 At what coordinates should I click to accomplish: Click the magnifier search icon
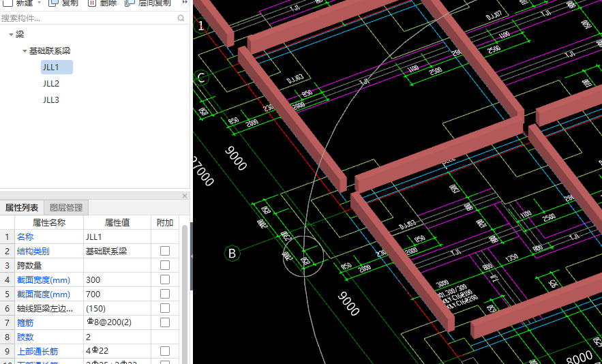[x=181, y=18]
